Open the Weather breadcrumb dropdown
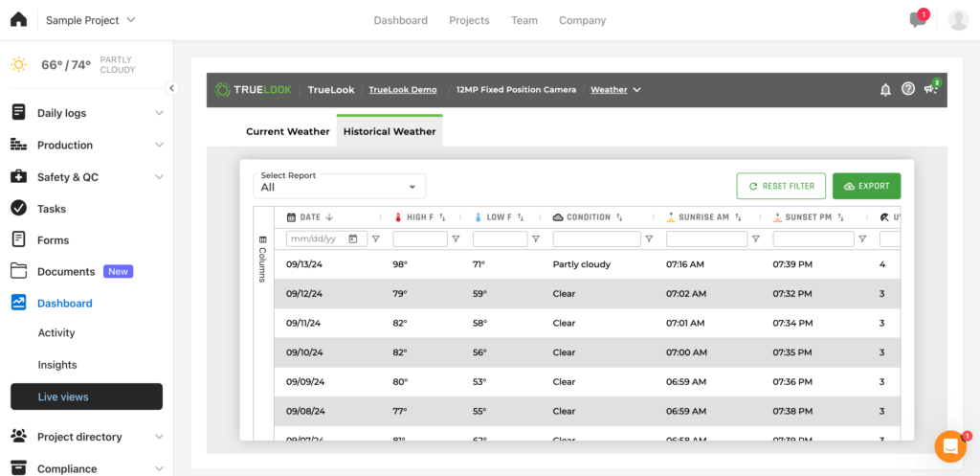Screen dimensions: 980x476 pos(615,89)
